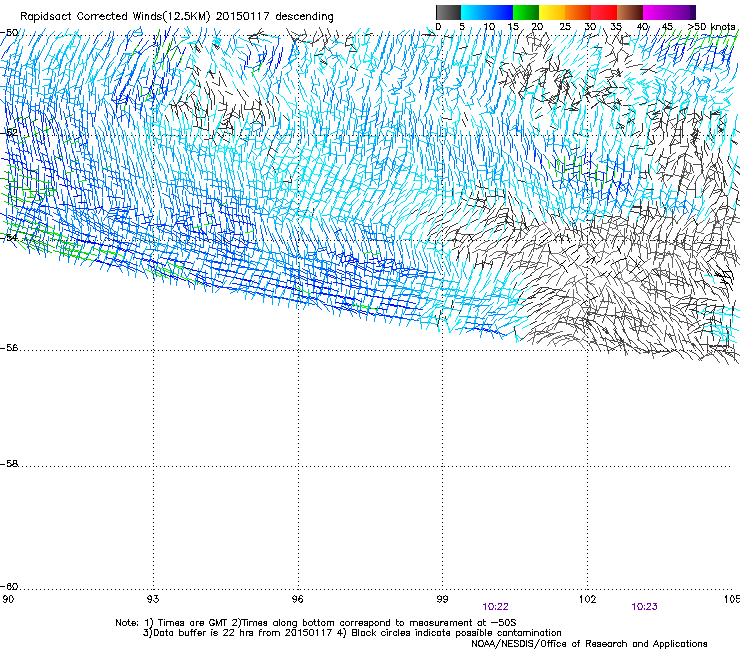Click the plot title 'Rapidsact Corrected Winds(12.5KM) 20150117 descending'
Viewport: 740px width, 650px height.
tap(177, 17)
